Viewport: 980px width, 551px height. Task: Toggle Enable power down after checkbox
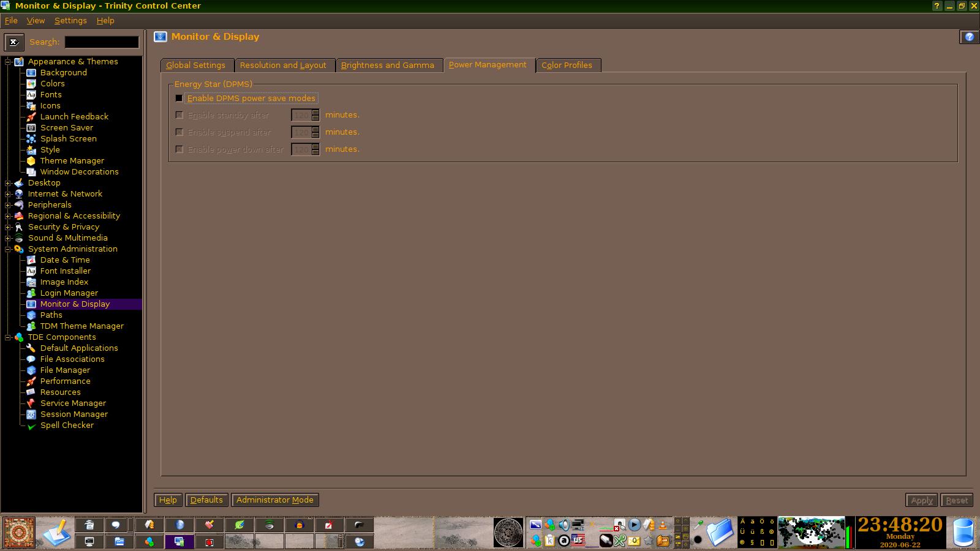(179, 149)
